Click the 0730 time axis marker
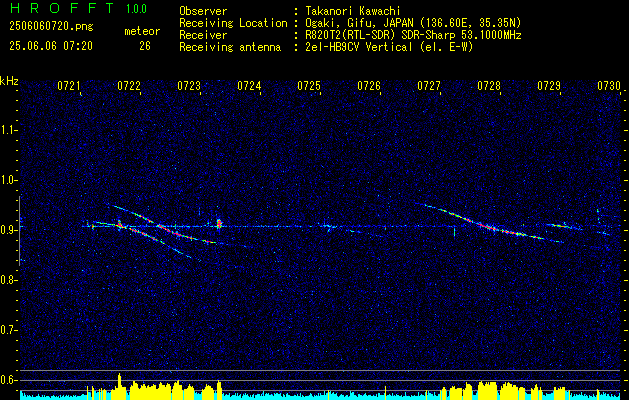Screen dimensions: 629x400 click(609, 86)
